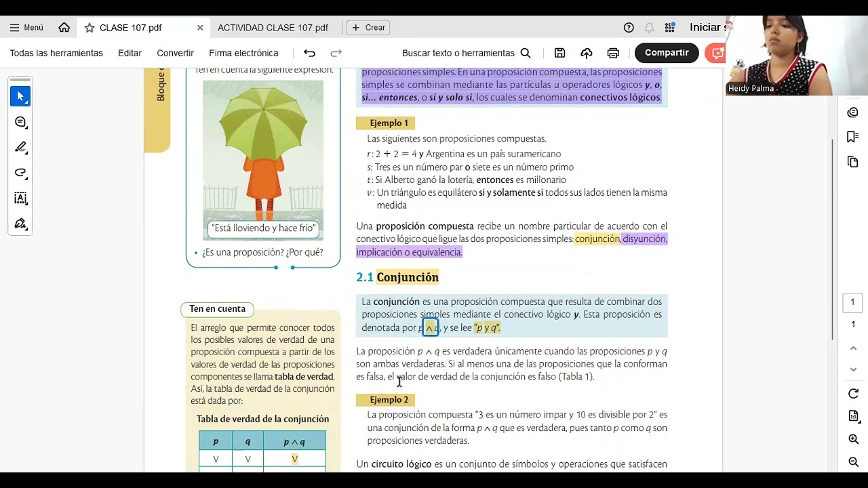Open the comments panel icon on right
Screen dimensions: 868x488
click(853, 113)
